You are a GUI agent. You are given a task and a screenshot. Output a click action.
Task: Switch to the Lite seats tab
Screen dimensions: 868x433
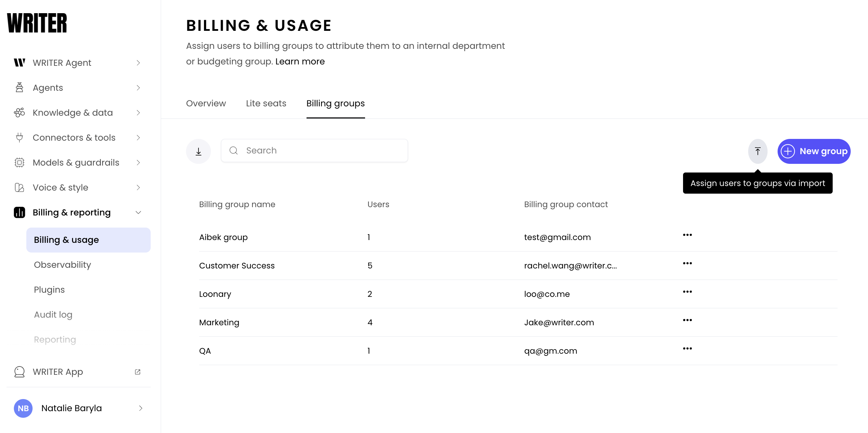coord(266,103)
